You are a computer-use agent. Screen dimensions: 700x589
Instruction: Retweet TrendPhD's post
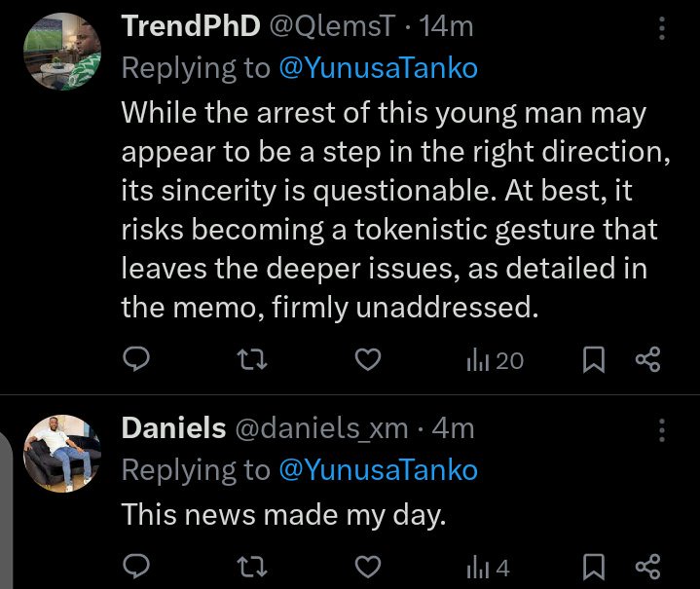(251, 360)
